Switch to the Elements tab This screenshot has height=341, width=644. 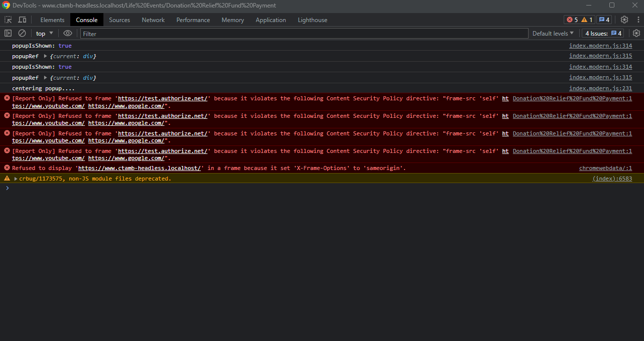(x=52, y=20)
